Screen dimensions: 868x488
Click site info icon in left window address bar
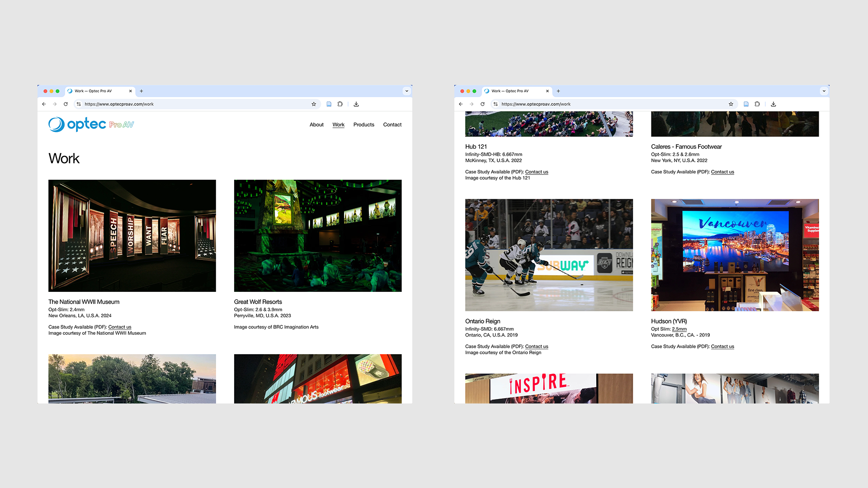click(79, 104)
